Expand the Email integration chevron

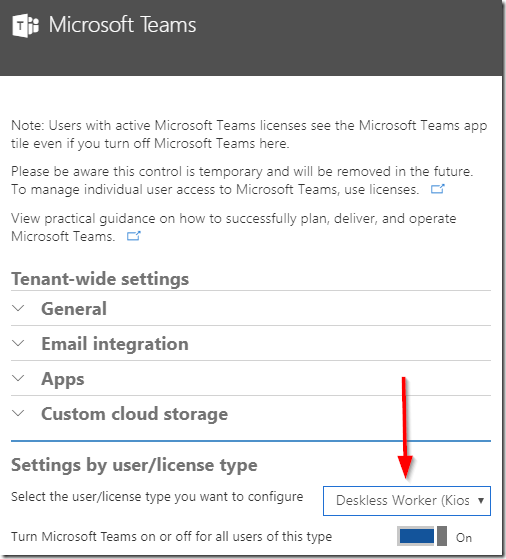click(x=18, y=343)
